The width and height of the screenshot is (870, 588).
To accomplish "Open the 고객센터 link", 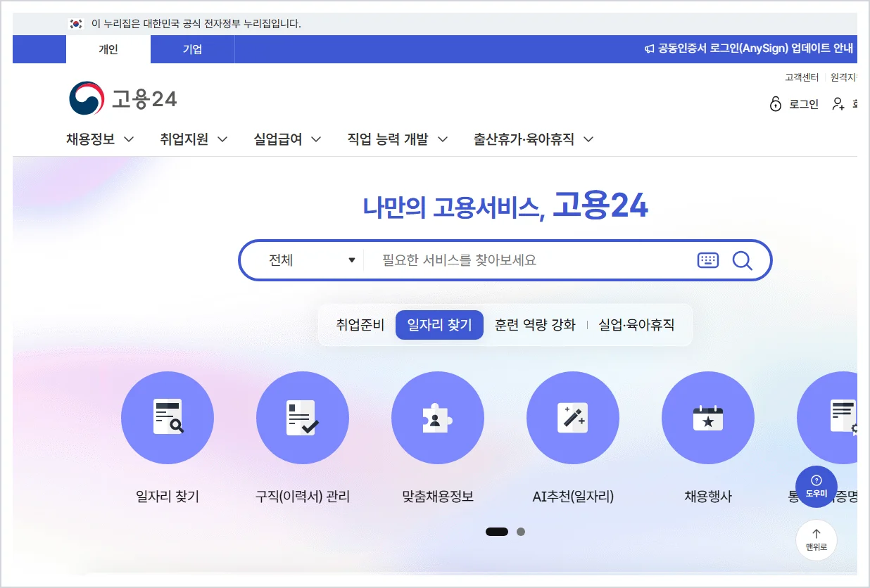I will pos(802,77).
